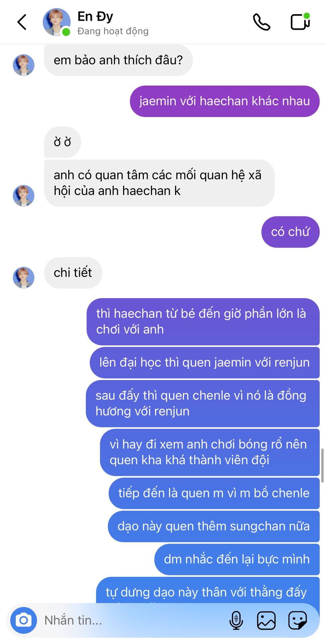
Task: Go back with the left arrow
Action: [x=22, y=22]
